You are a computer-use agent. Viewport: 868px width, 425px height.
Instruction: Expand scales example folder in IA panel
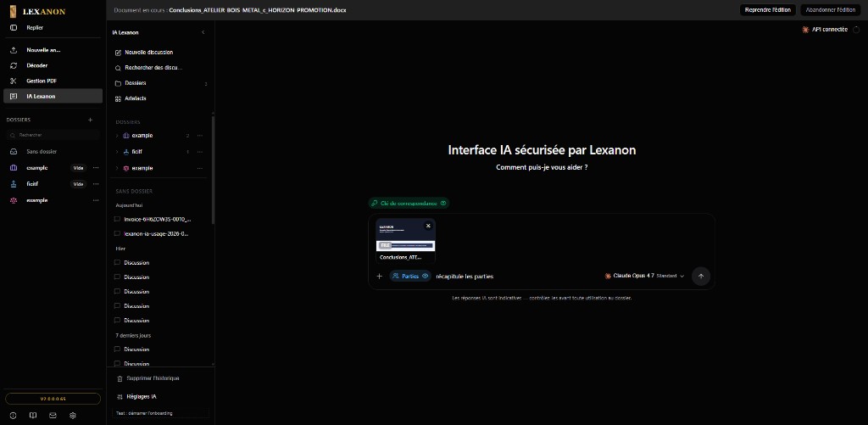point(117,168)
